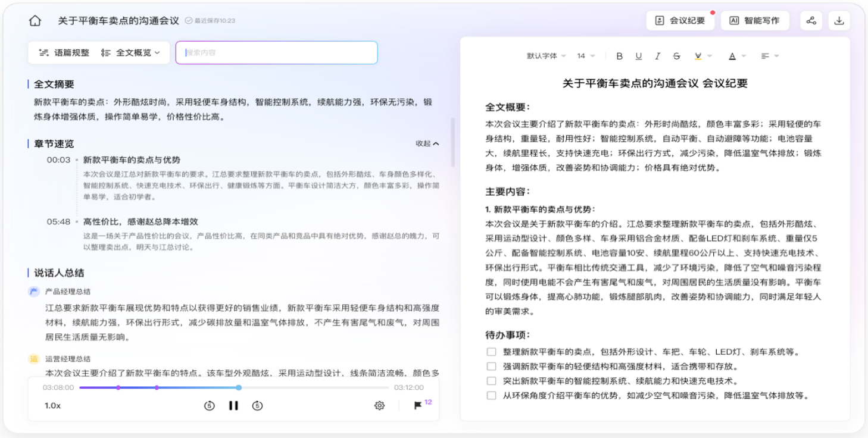Click the flag markers icon
868x438 pixels.
tap(418, 406)
